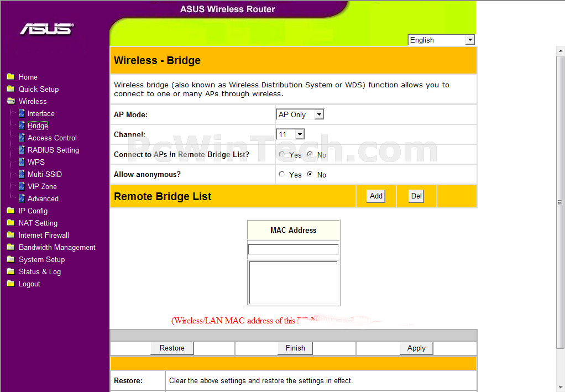Select No for Connect to APs in Remote Bridge List
The width and height of the screenshot is (565, 392).
coord(310,154)
